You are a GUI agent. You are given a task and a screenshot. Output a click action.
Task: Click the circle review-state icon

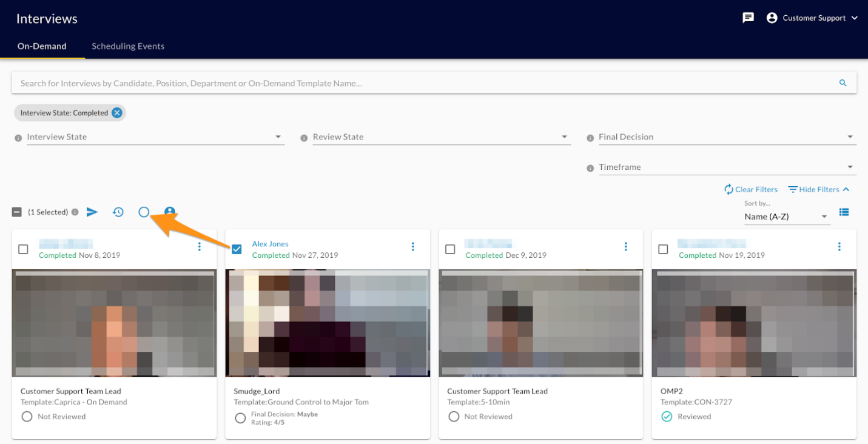(x=144, y=212)
